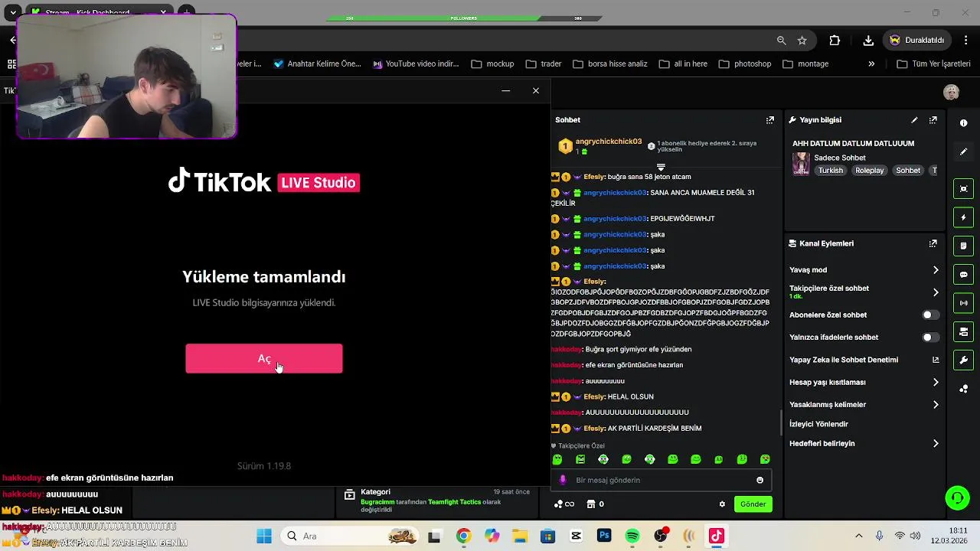
Task: Open Windows Start menu
Action: pyautogui.click(x=264, y=536)
